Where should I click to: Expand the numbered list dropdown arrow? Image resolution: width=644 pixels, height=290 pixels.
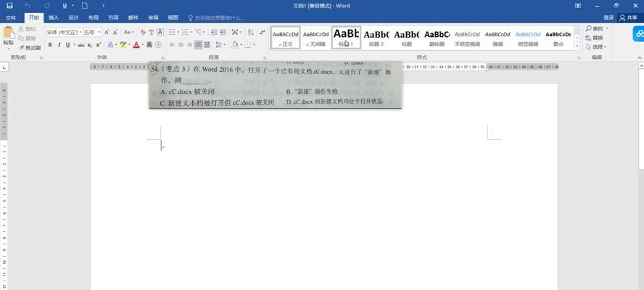pyautogui.click(x=191, y=32)
